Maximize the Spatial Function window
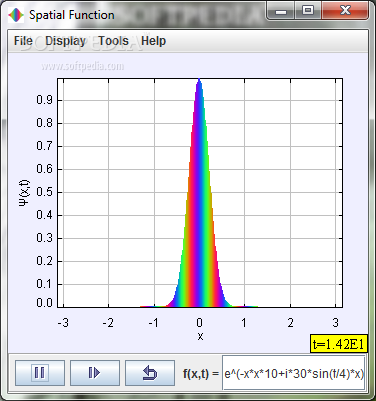This screenshot has width=376, height=401. (x=308, y=11)
